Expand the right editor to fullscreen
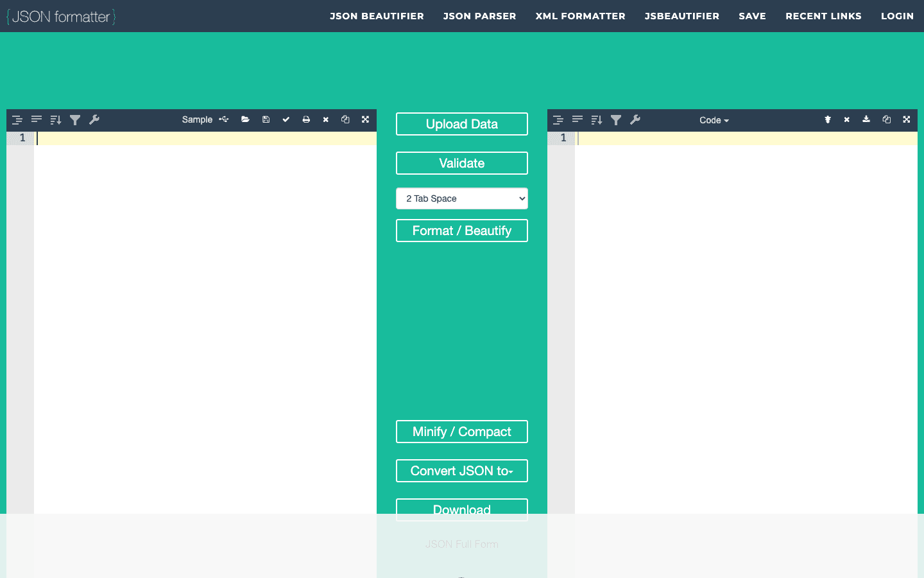This screenshot has width=924, height=578. (907, 119)
